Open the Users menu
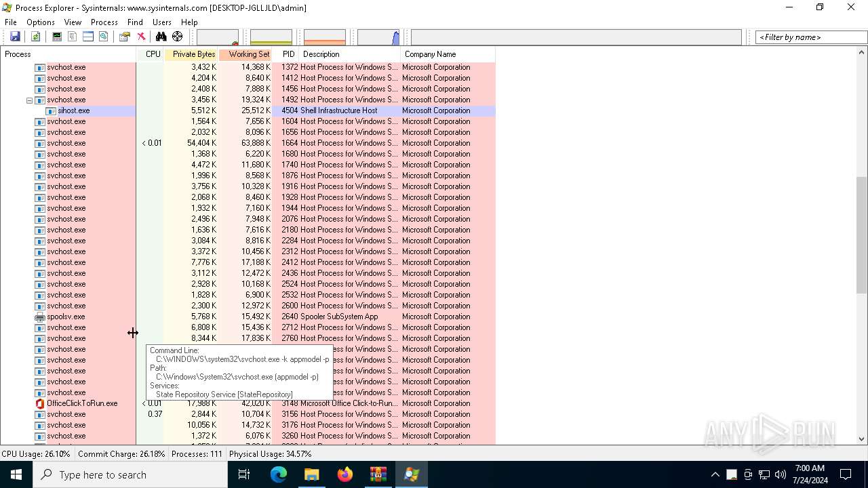Image resolution: width=868 pixels, height=488 pixels. point(162,22)
